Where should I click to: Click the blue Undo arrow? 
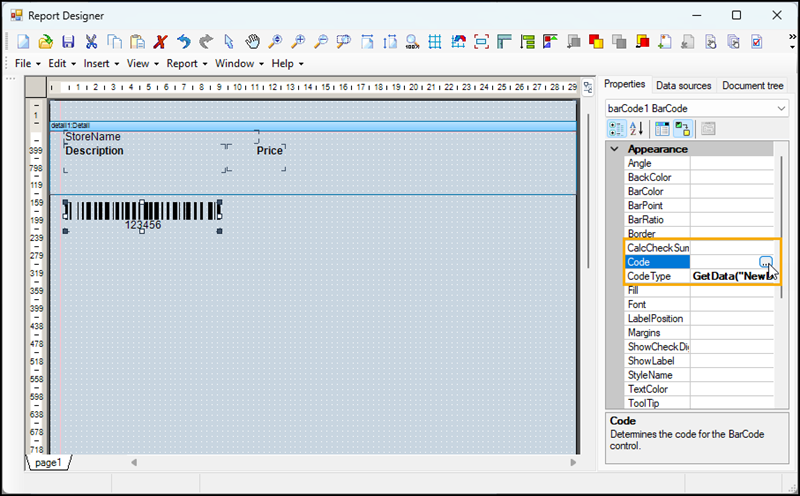coord(183,41)
